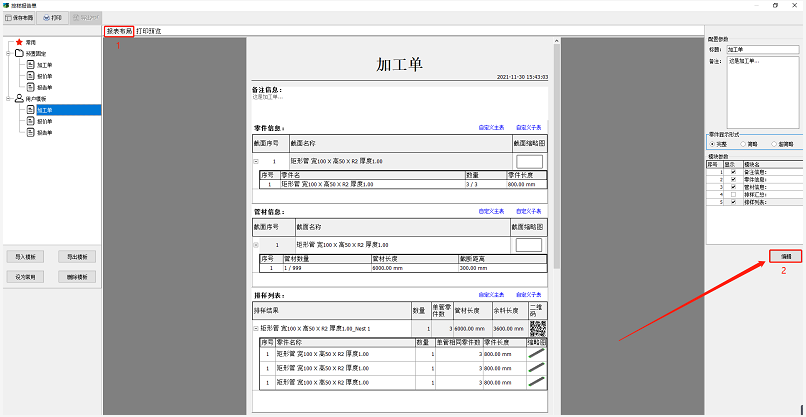Click document icon of preset 报价单
The width and height of the screenshot is (806, 417).
[30, 76]
